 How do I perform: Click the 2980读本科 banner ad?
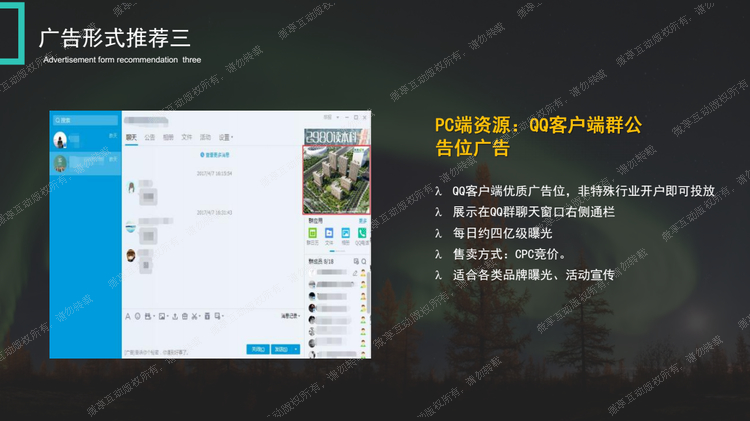tap(337, 136)
